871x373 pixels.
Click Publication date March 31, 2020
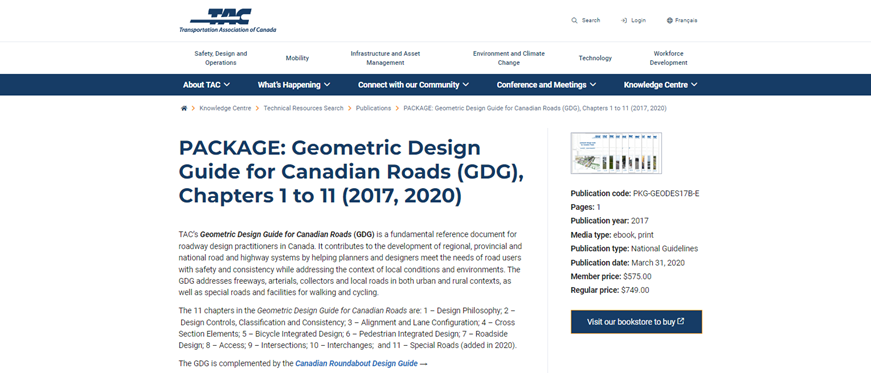628,262
